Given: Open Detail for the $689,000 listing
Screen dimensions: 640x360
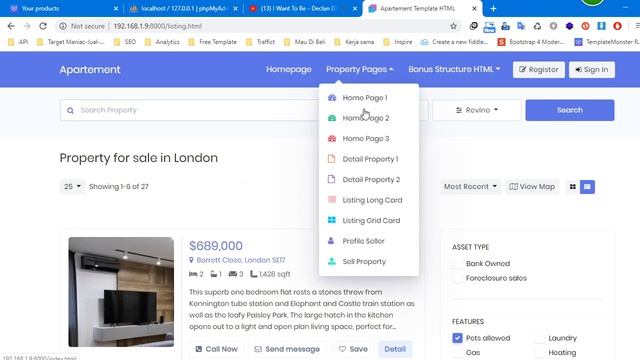Looking at the screenshot, I should [395, 349].
